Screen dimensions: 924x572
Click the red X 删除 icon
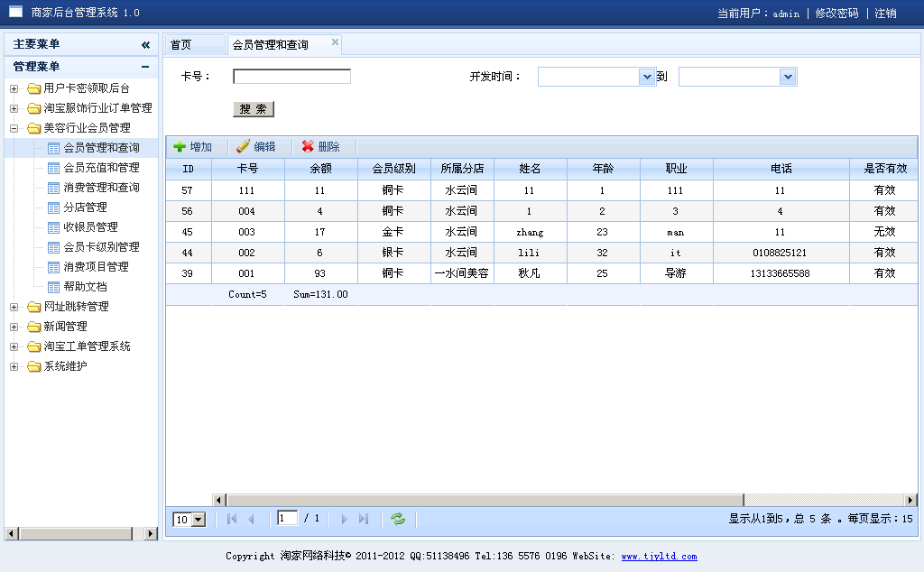click(x=308, y=147)
